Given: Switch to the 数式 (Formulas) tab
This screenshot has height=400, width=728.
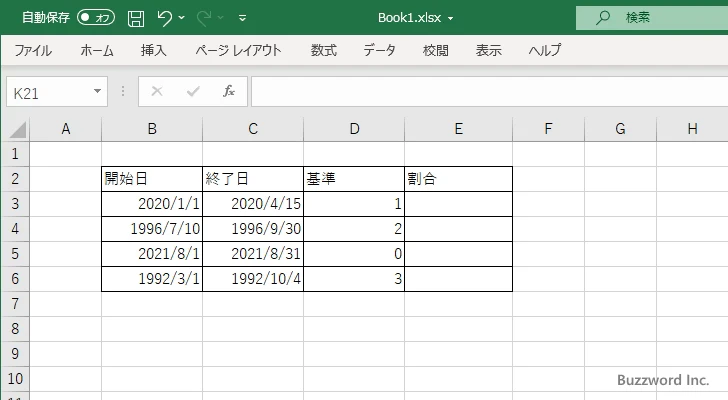Looking at the screenshot, I should click(x=323, y=50).
